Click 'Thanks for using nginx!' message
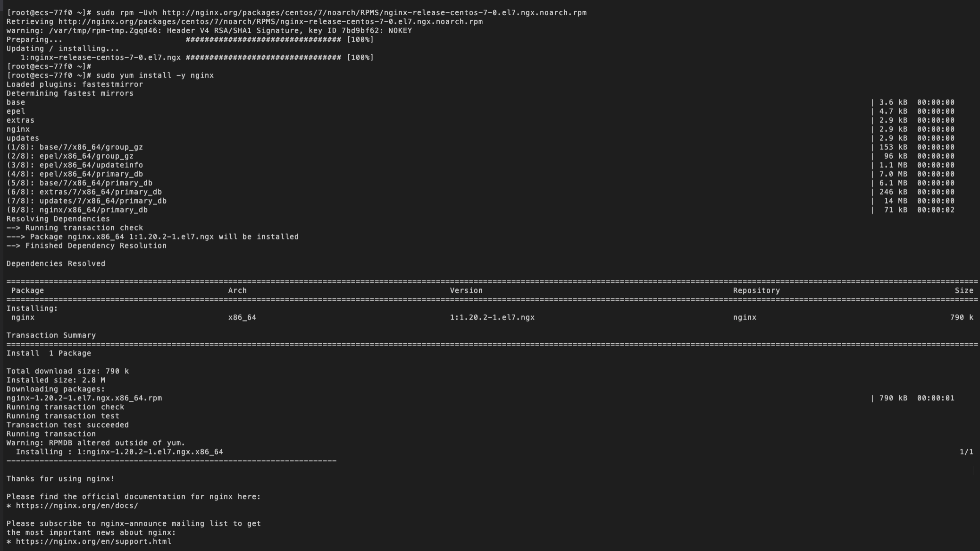 pos(60,479)
